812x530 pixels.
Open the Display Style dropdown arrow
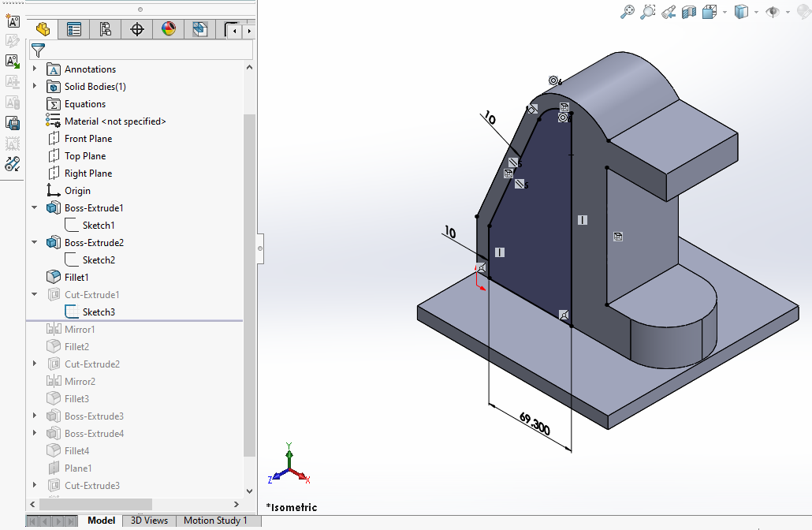756,12
